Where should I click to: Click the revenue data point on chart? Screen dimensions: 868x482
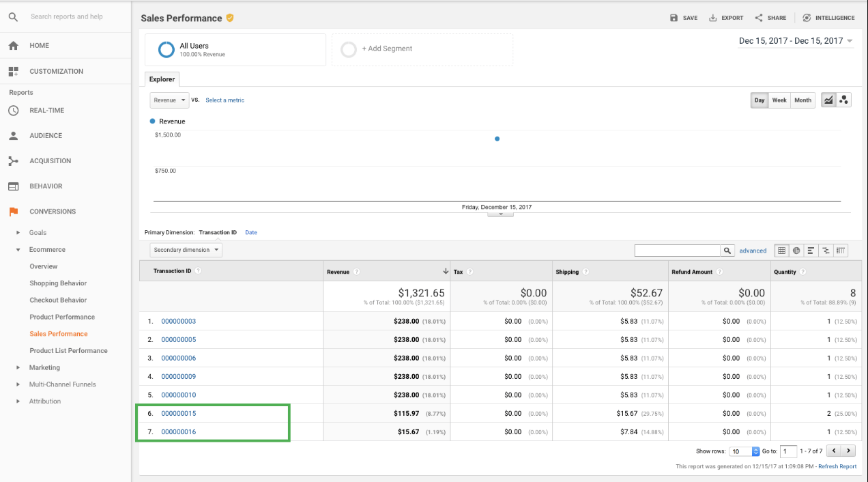pos(497,139)
